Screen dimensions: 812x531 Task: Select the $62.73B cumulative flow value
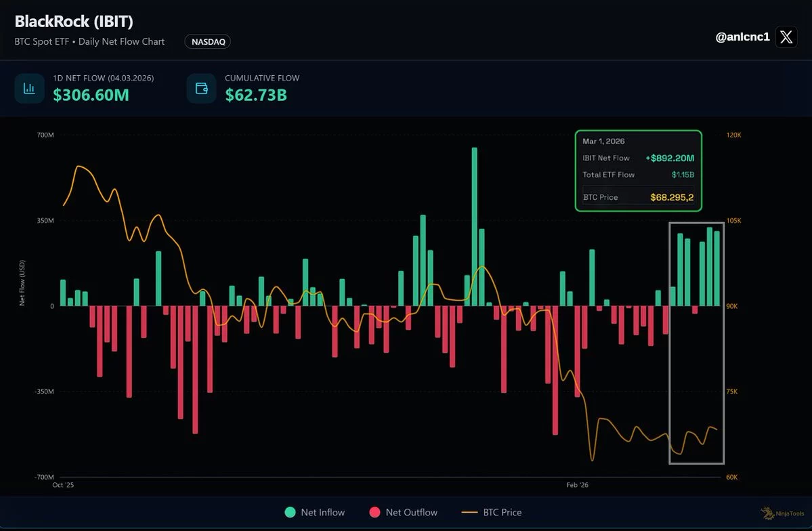[x=256, y=95]
